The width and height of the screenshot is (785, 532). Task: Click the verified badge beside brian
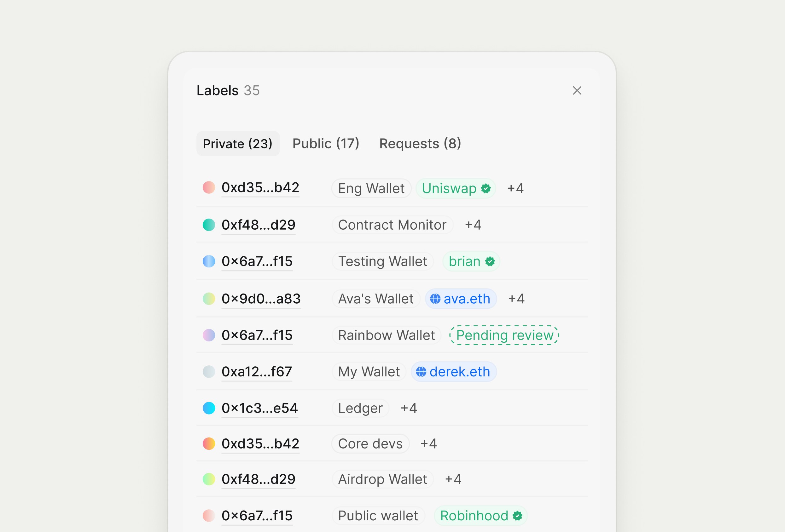coord(489,261)
